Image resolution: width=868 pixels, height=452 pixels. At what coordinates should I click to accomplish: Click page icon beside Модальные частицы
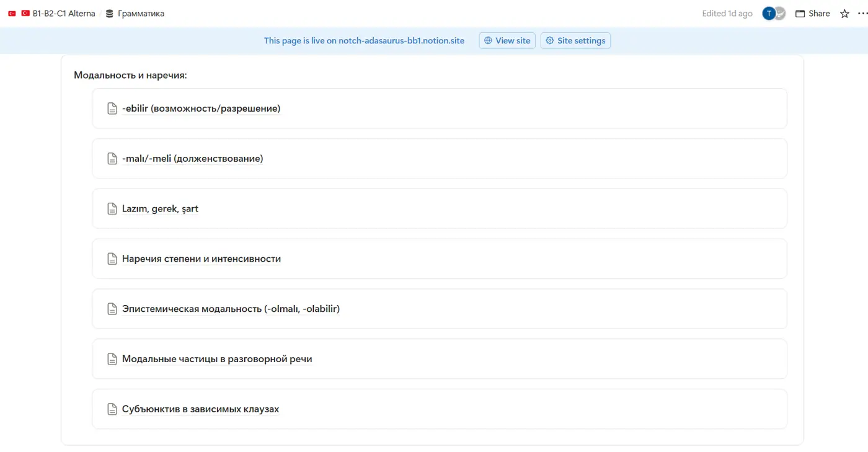[x=112, y=359]
